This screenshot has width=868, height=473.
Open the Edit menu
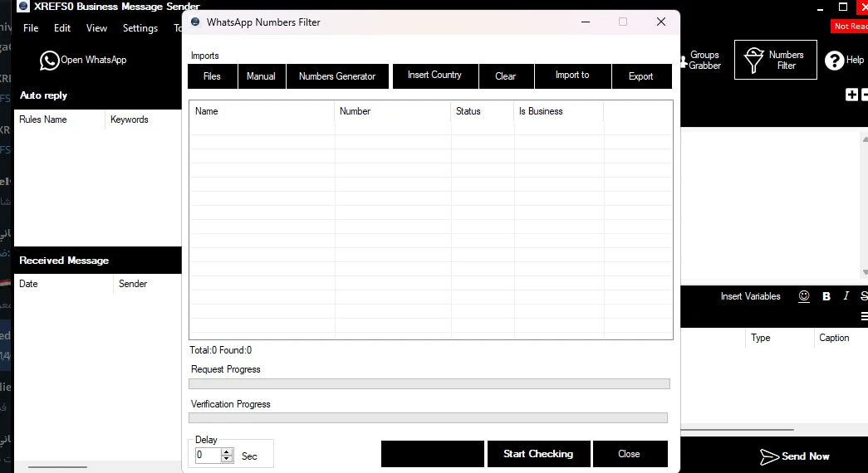pos(62,27)
